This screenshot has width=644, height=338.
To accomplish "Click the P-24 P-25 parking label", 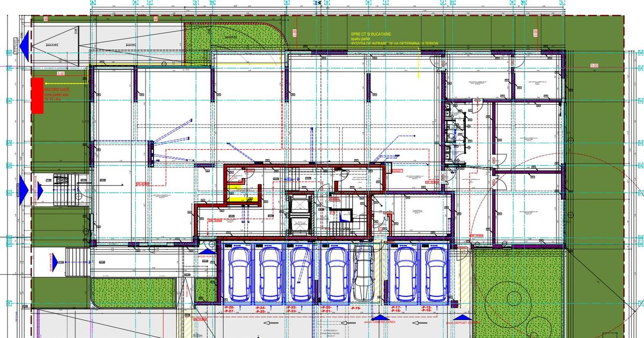I will tap(261, 310).
